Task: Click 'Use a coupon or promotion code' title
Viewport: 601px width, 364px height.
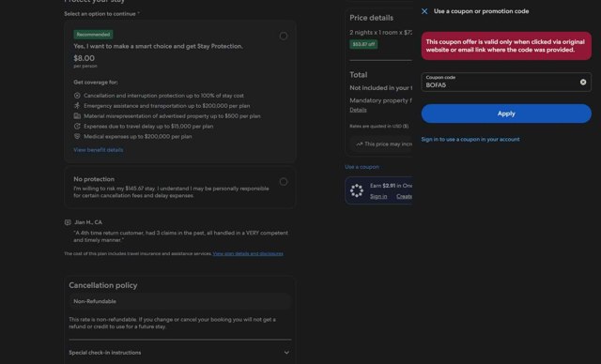Action: (x=481, y=11)
